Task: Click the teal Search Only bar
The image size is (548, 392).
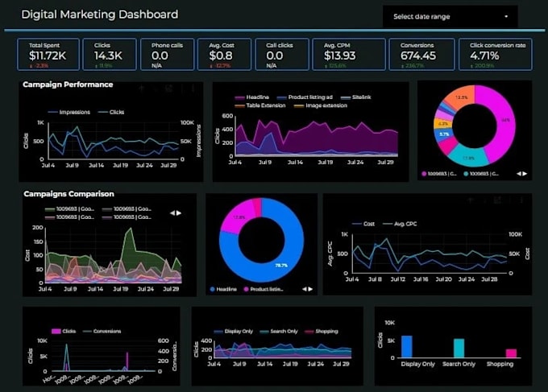Action: pyautogui.click(x=459, y=348)
